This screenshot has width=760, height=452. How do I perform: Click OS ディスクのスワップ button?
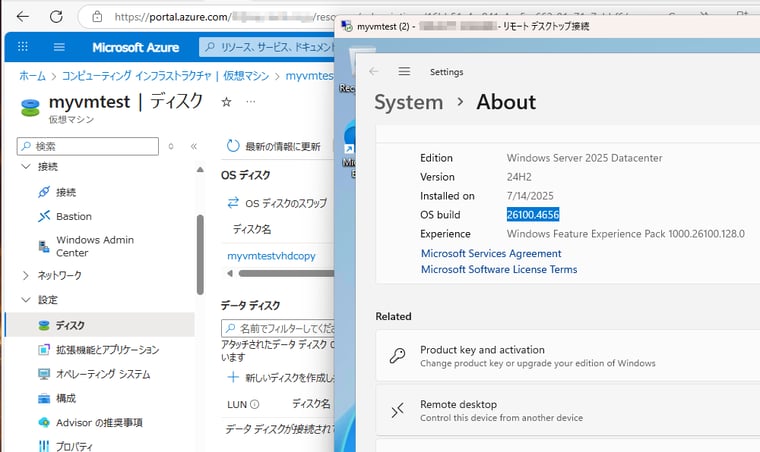click(x=277, y=203)
